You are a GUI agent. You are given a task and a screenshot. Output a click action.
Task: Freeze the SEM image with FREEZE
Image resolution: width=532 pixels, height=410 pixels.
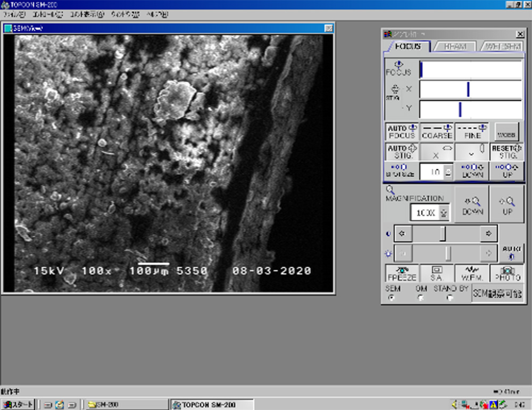pos(401,274)
